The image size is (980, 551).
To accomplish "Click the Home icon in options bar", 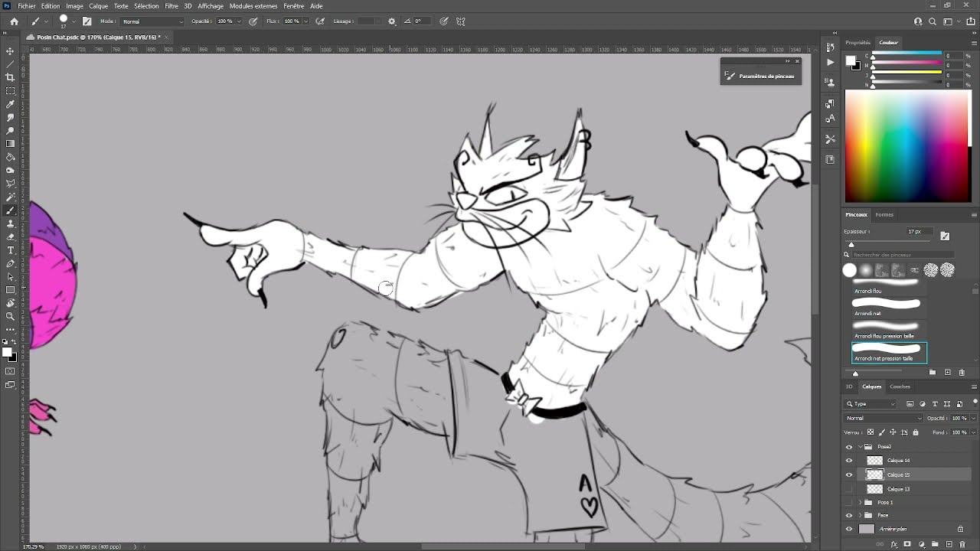I will coord(14,21).
